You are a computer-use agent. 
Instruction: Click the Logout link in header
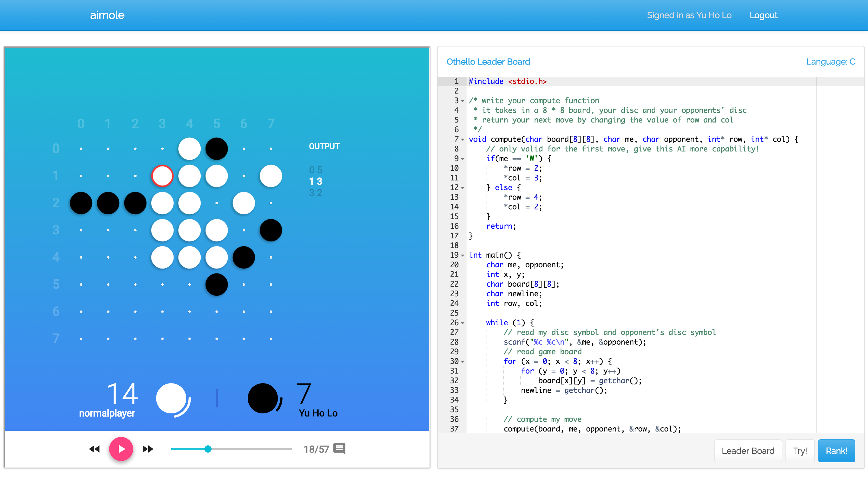pos(763,15)
